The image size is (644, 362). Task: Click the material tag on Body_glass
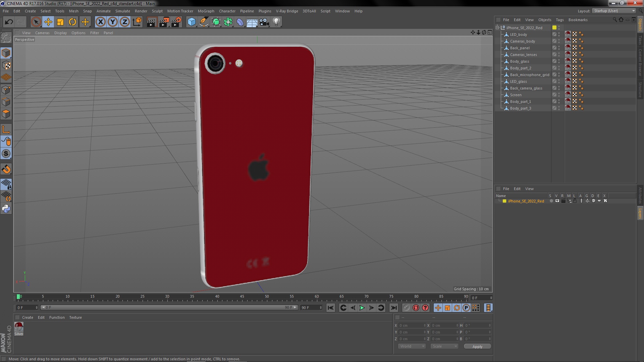[x=568, y=61]
